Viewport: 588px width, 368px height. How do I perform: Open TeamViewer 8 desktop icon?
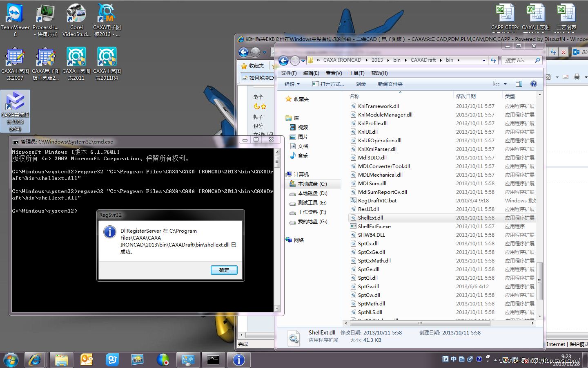point(15,19)
